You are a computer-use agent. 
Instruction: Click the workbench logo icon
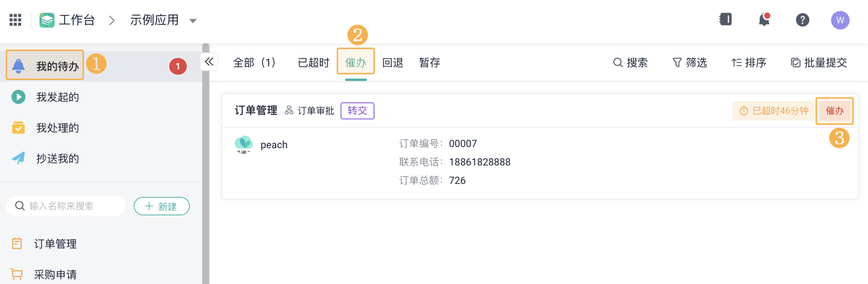click(x=46, y=20)
